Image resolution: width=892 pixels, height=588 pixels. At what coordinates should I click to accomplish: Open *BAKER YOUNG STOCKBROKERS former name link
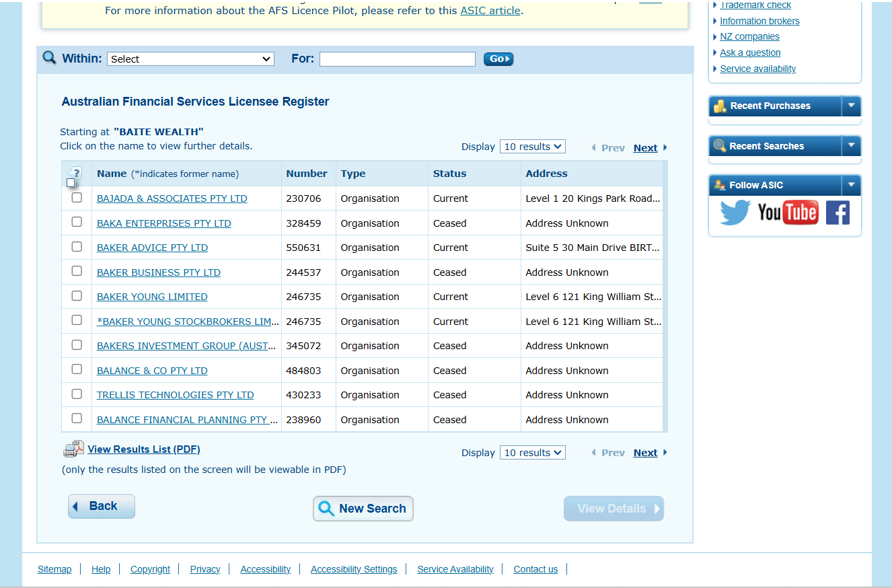coord(188,322)
